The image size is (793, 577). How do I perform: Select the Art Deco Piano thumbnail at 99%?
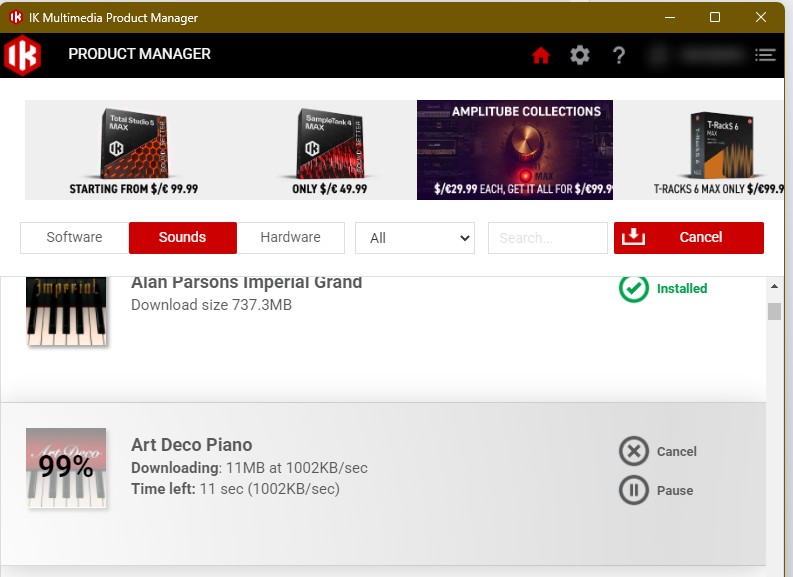coord(66,468)
